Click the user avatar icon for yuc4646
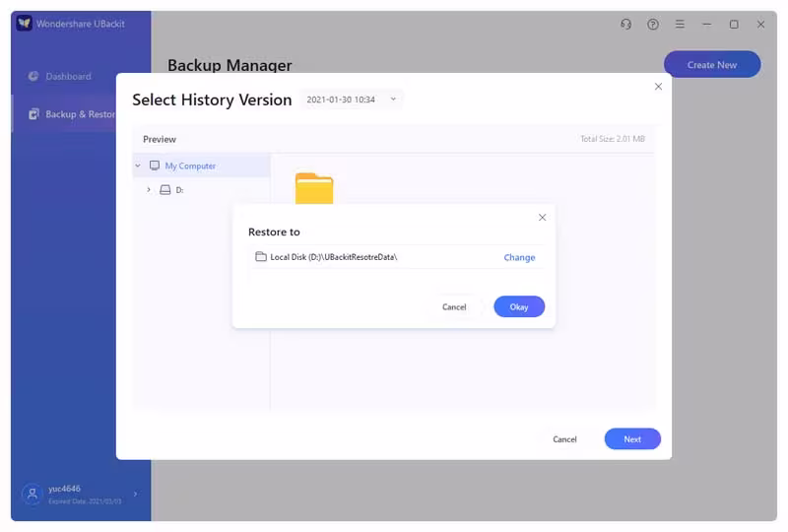 (33, 494)
